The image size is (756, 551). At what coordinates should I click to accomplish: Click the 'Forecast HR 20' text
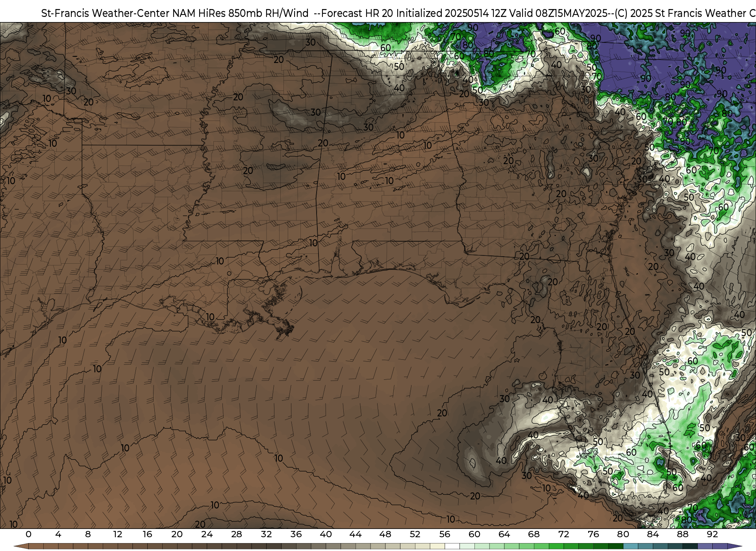358,13
